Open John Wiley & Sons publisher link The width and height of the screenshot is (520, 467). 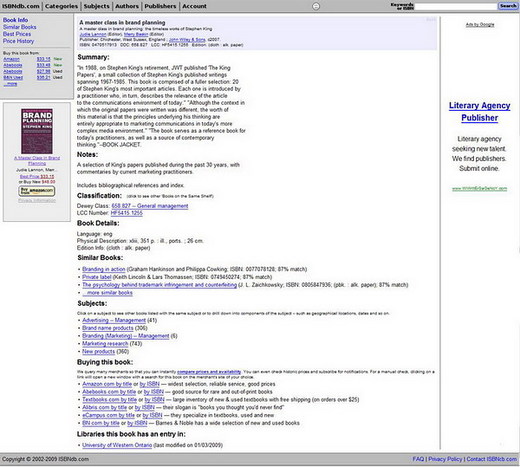(187, 39)
